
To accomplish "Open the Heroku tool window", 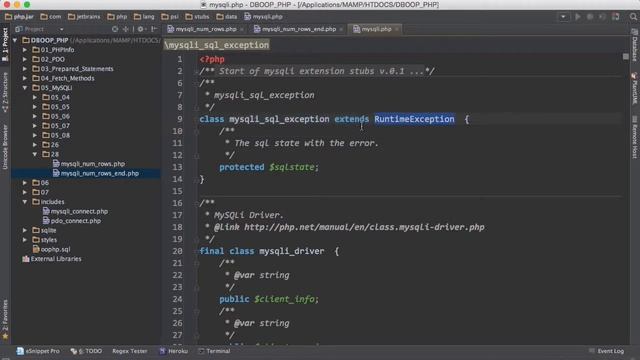I will pos(174,351).
